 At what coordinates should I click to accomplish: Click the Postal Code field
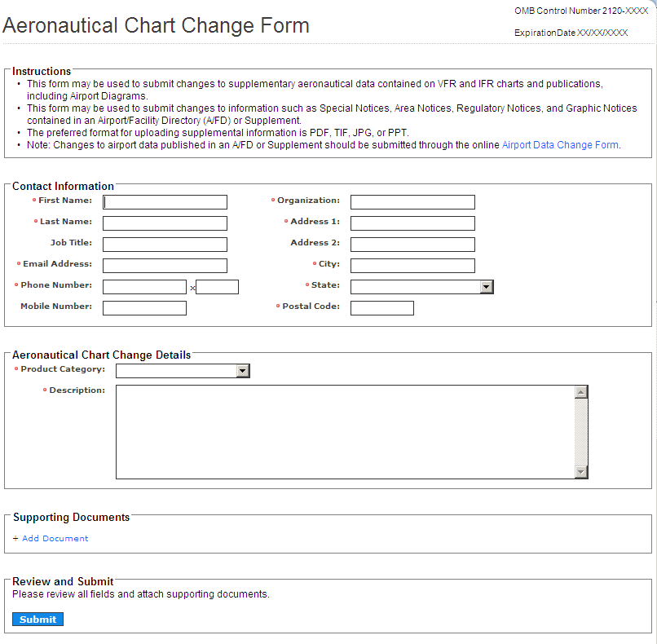[x=381, y=308]
